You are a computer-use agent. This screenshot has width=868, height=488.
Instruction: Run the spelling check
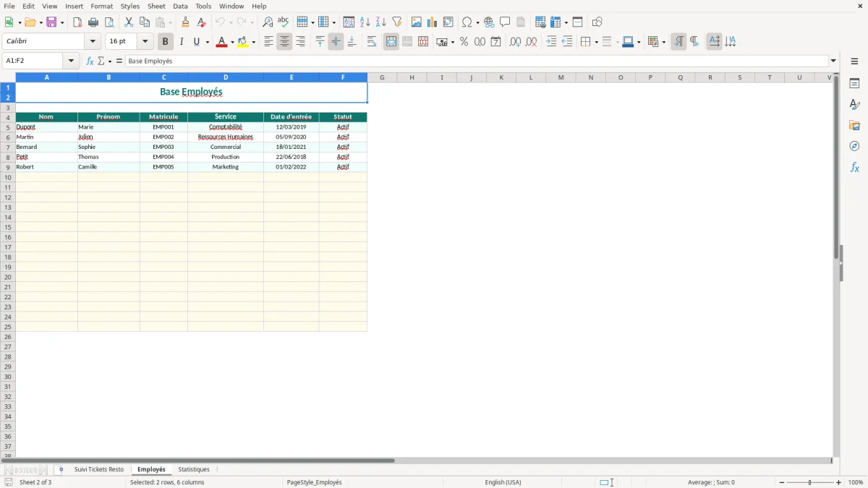(x=284, y=22)
